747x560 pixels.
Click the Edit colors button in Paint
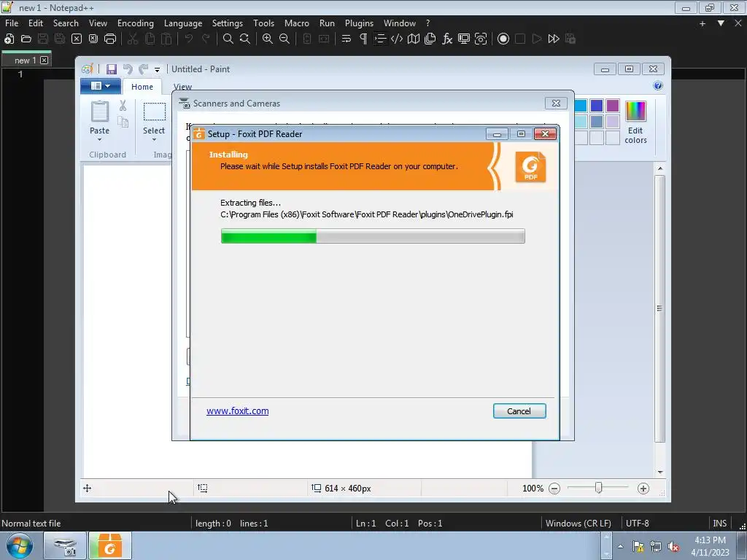coord(635,122)
